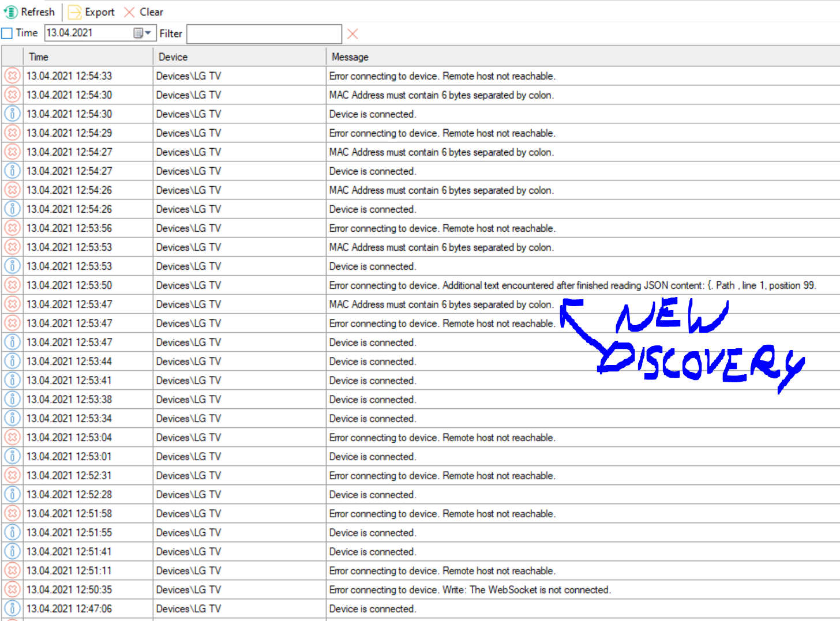
Task: Select Devices\LG TV cell at 12:51:41
Action: coord(189,552)
